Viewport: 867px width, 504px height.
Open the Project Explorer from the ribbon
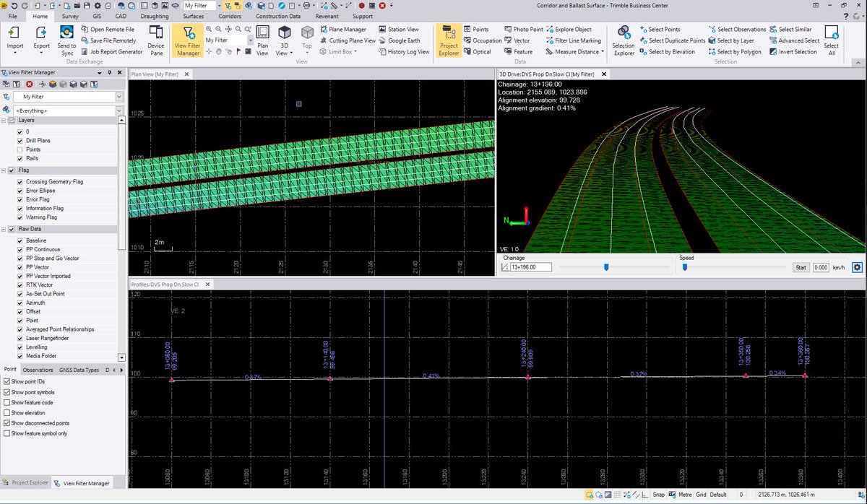(x=449, y=40)
